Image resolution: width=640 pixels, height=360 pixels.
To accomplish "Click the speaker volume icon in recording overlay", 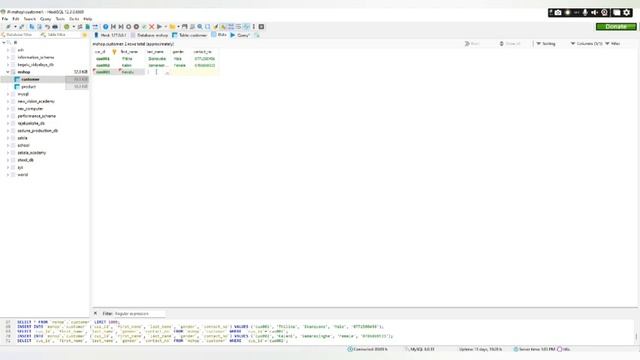I will coord(595,13).
